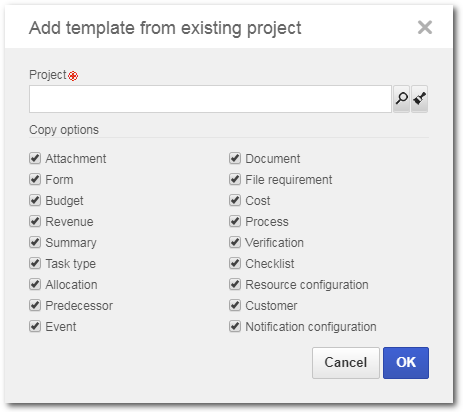Toggle the Allocation checkbox
This screenshot has width=463, height=412.
(35, 284)
